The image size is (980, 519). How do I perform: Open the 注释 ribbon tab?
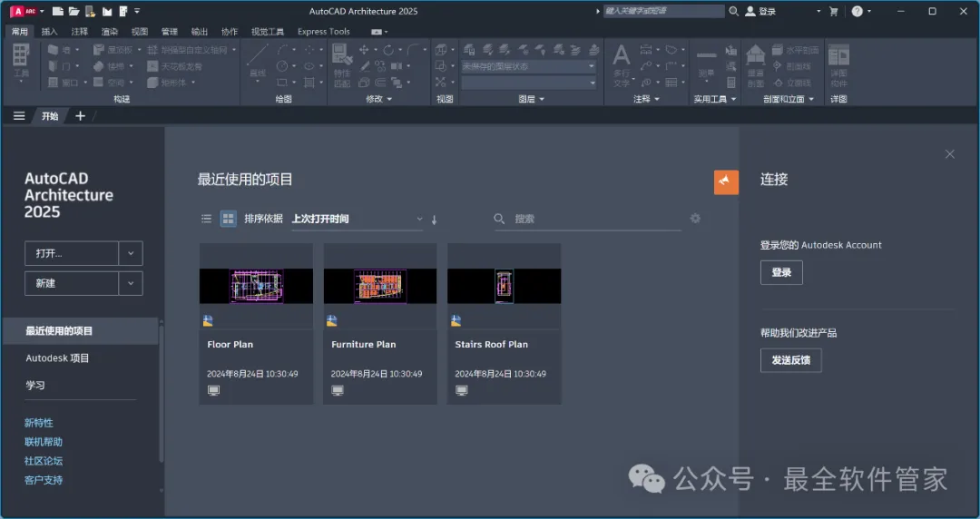[x=79, y=31]
